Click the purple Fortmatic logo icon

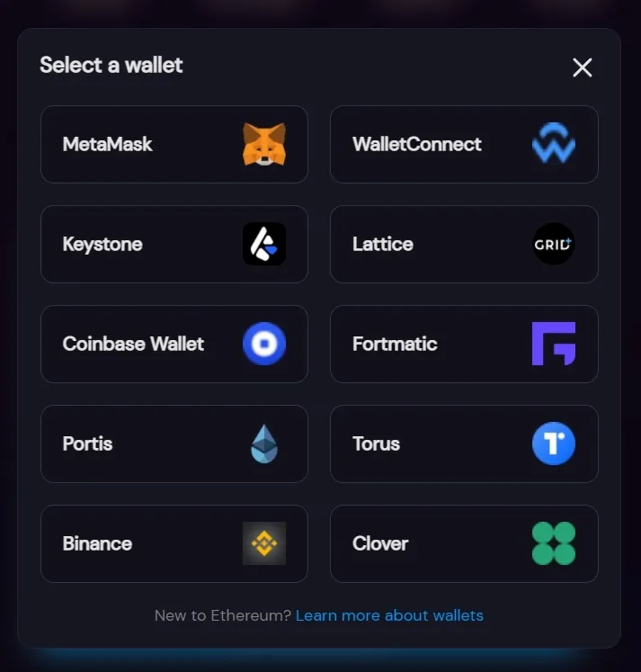coord(554,344)
